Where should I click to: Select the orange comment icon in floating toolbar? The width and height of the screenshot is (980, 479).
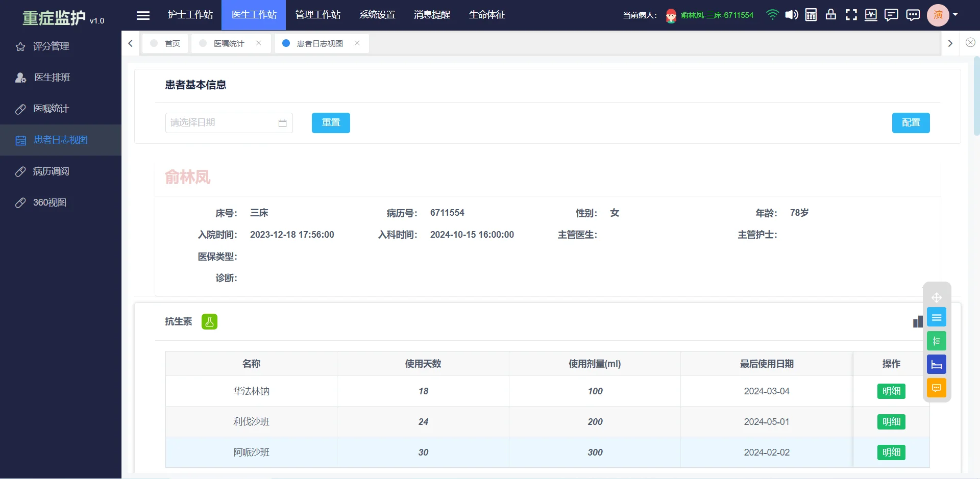937,388
